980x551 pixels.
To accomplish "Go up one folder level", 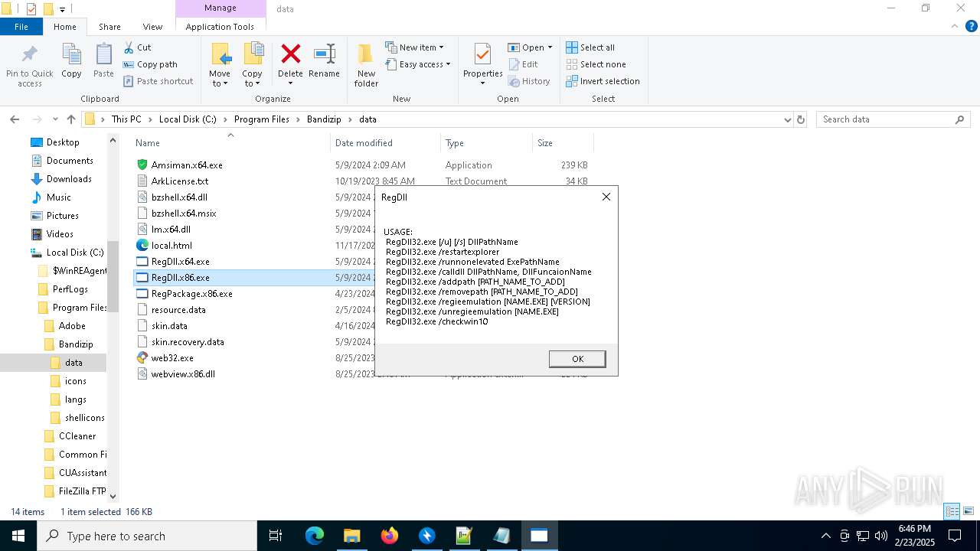I will 71,119.
